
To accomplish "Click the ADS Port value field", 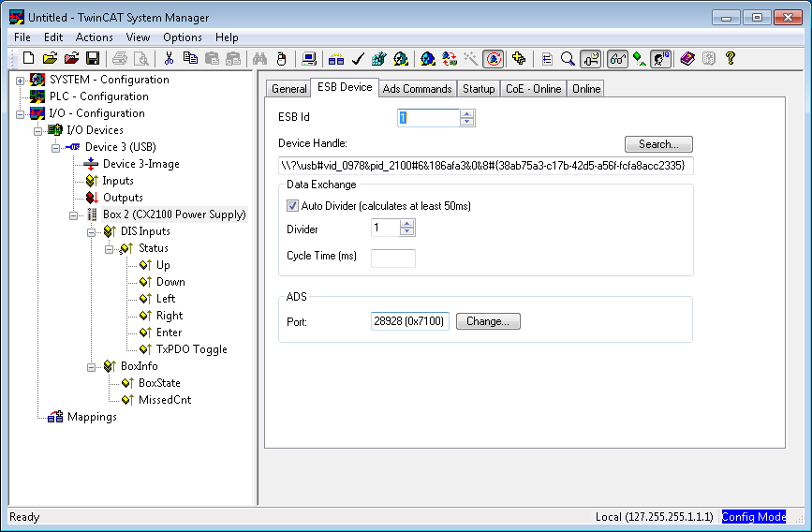I will pyautogui.click(x=409, y=321).
